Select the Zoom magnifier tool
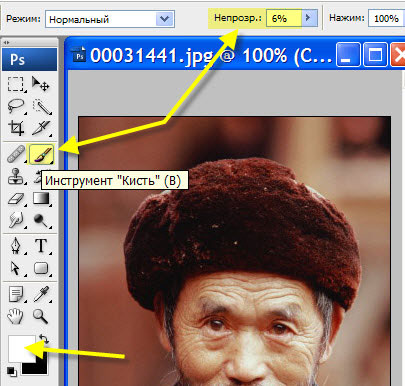The width and height of the screenshot is (405, 386). [x=41, y=316]
